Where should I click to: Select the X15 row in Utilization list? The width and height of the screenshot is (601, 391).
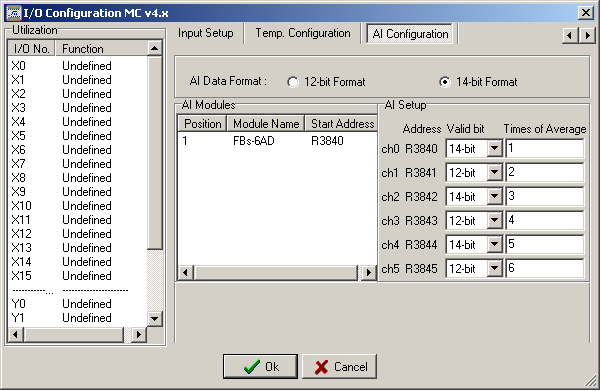pos(77,276)
